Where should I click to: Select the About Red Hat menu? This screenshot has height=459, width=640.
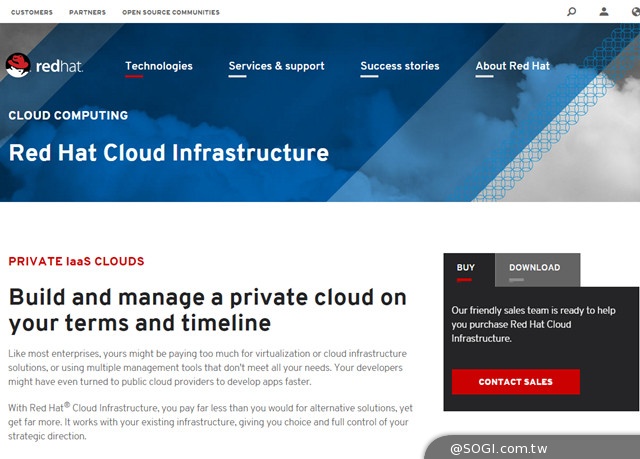click(512, 66)
